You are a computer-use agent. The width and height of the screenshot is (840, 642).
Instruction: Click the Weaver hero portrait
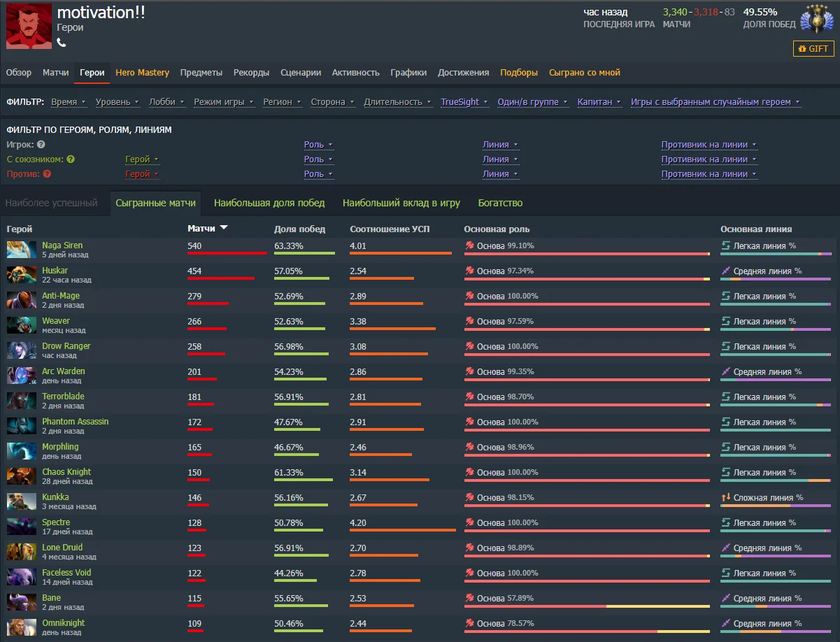(21, 325)
